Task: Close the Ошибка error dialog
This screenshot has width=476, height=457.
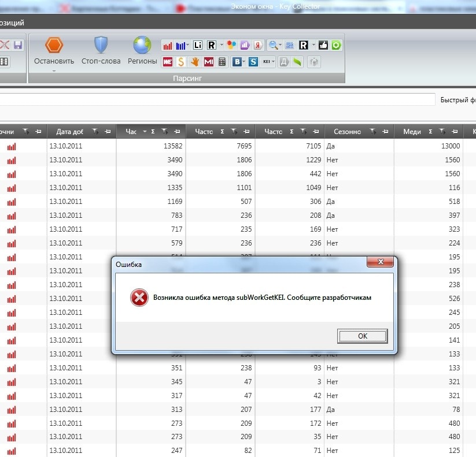Action: pos(381,263)
